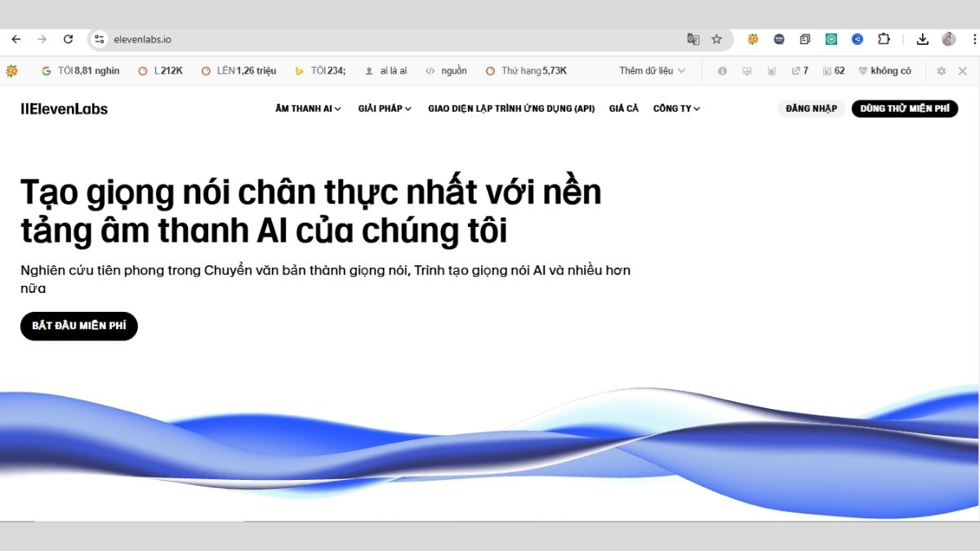Open external links count 7
Screen dimensions: 980x551
(x=800, y=71)
